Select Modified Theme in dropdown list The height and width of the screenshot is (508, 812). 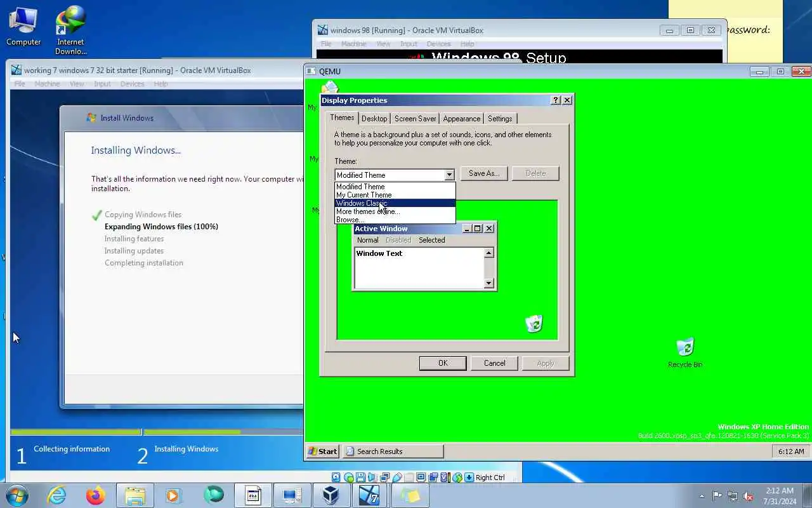[x=395, y=187]
